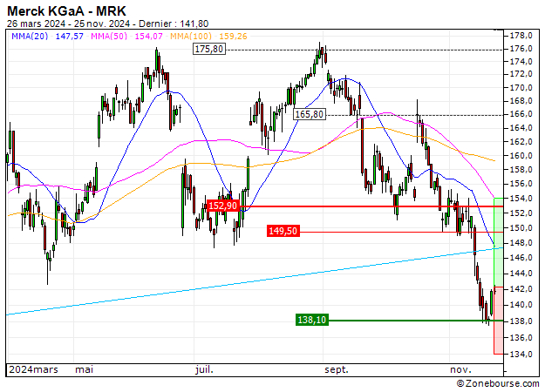Image resolution: width=545 pixels, height=392 pixels.
Task: Click the nov. time axis label
Action: 461,369
